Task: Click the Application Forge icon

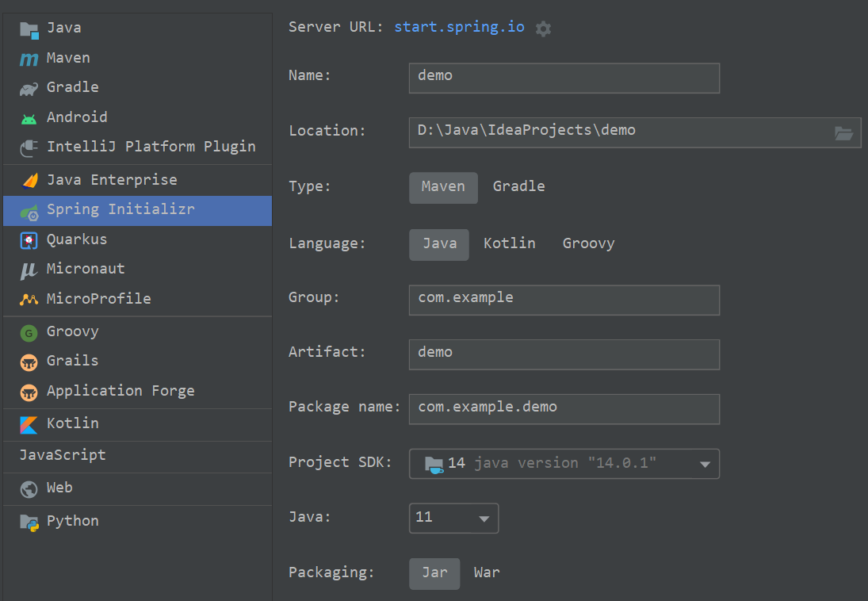Action: (29, 392)
